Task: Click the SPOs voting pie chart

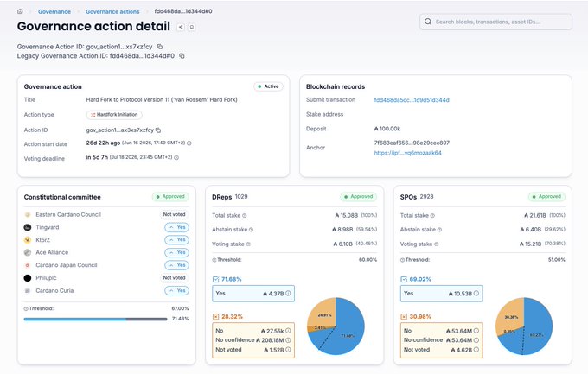Action: coord(524,326)
